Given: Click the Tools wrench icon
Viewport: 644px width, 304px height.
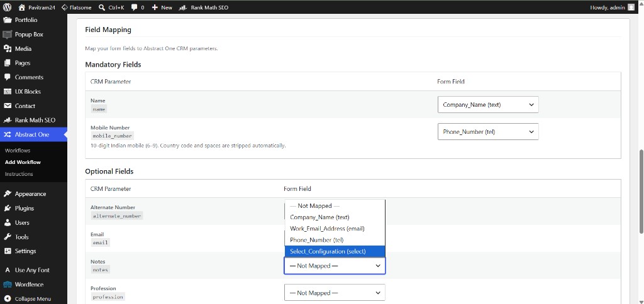Looking at the screenshot, I should point(8,237).
